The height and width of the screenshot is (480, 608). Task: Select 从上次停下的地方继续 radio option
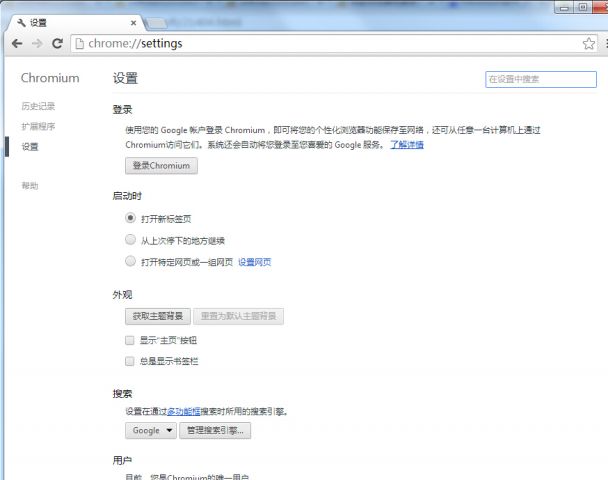[x=130, y=240]
